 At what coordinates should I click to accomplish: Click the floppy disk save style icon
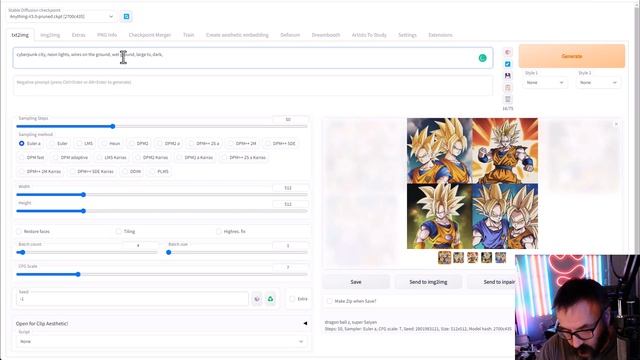click(507, 76)
